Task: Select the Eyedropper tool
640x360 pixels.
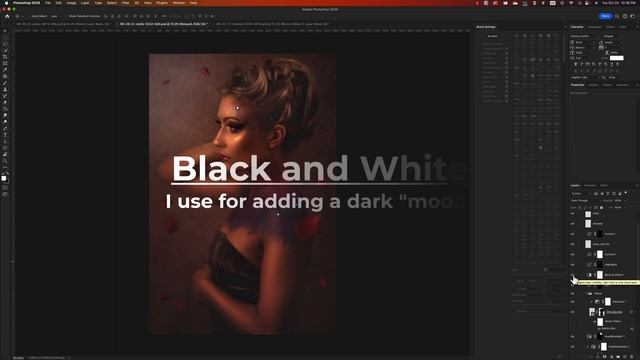Action: [x=5, y=70]
